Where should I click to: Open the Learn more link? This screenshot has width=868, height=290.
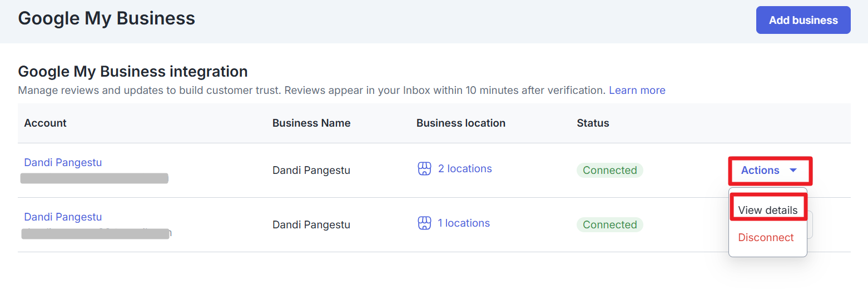pyautogui.click(x=637, y=90)
